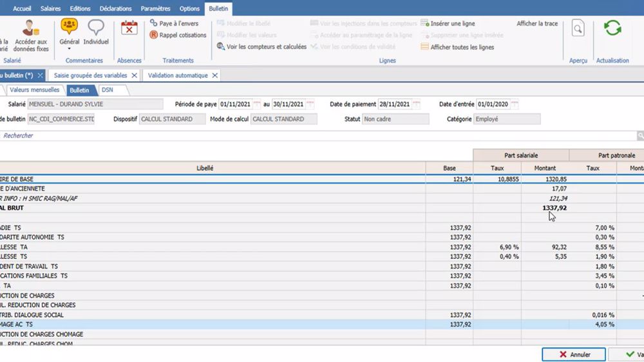Open calendar picker for Date de paiement
Image resolution: width=644 pixels, height=362 pixels.
coord(416,104)
